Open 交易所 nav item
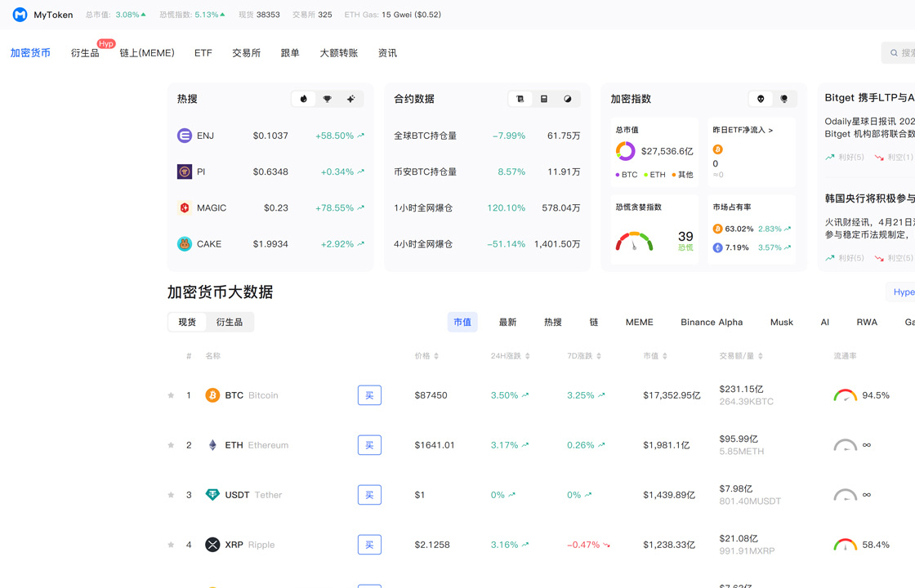 (x=246, y=53)
